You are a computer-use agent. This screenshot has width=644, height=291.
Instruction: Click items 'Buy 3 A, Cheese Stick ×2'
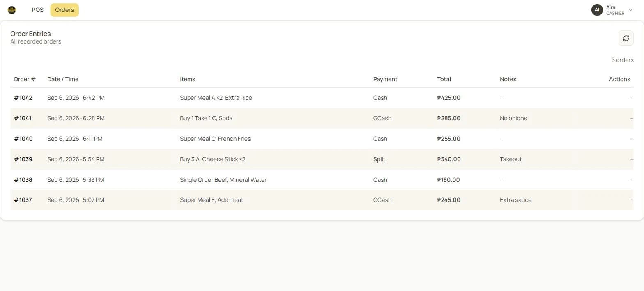(213, 159)
